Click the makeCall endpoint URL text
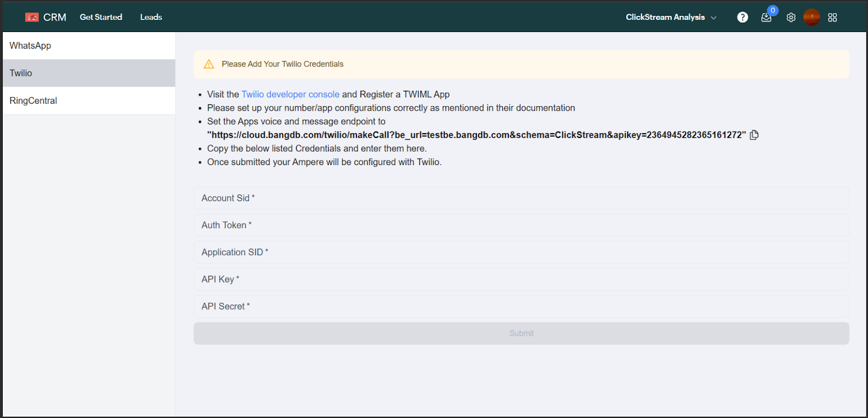The image size is (868, 418). (477, 135)
